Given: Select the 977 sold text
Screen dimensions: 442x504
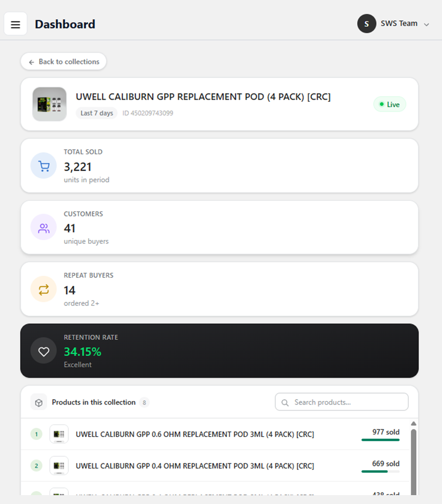Looking at the screenshot, I should coord(386,432).
